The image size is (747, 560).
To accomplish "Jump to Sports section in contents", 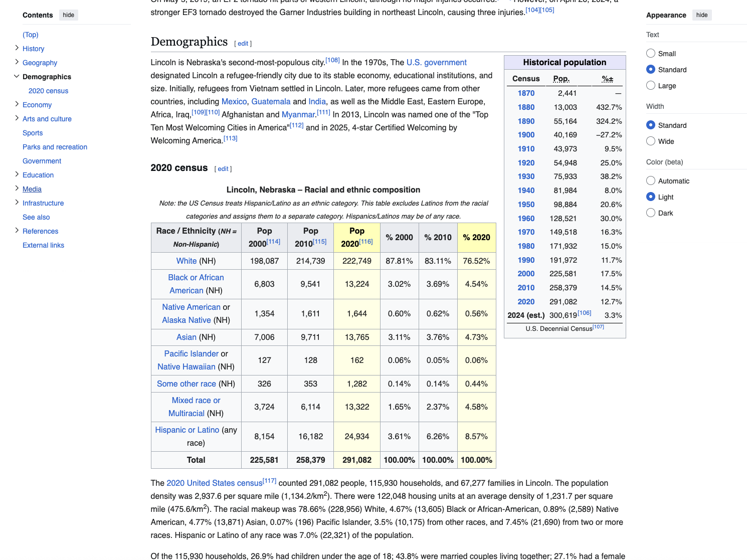I will tap(33, 133).
